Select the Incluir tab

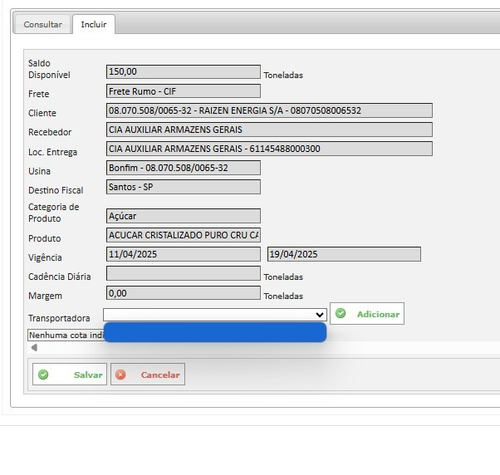click(94, 24)
